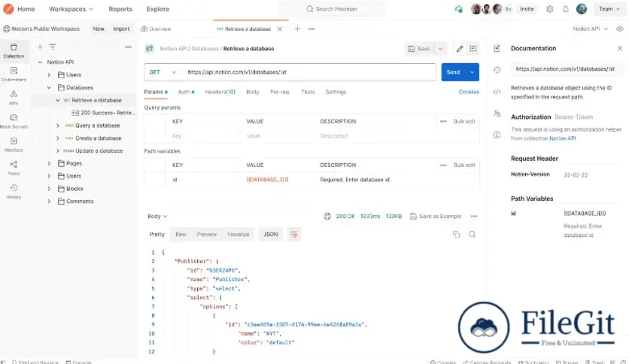Switch to the Params tab
This screenshot has width=629, height=364.
point(156,92)
